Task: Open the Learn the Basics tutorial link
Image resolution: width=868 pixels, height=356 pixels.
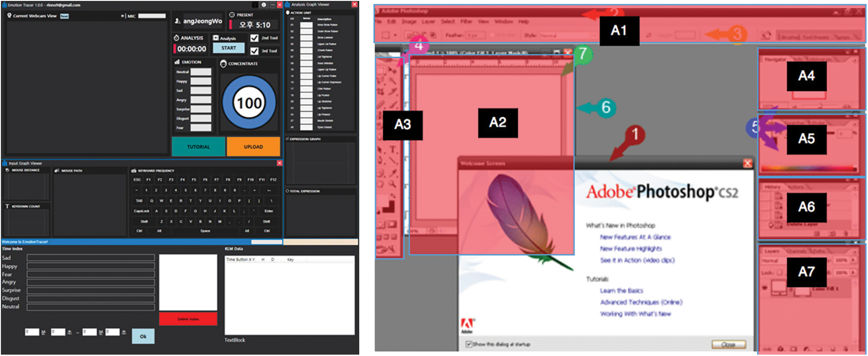Action: [621, 291]
